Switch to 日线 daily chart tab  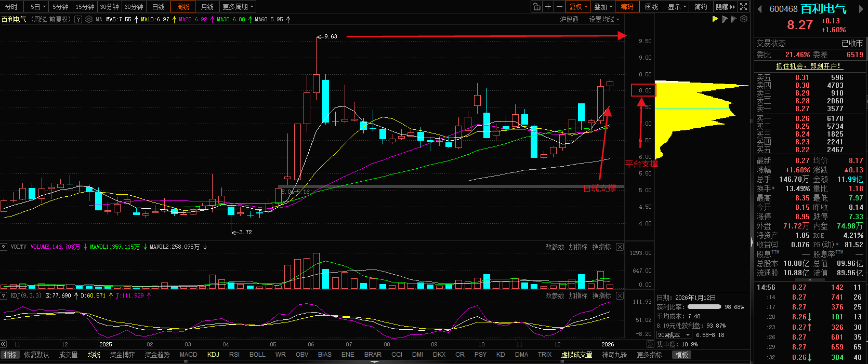coord(159,7)
